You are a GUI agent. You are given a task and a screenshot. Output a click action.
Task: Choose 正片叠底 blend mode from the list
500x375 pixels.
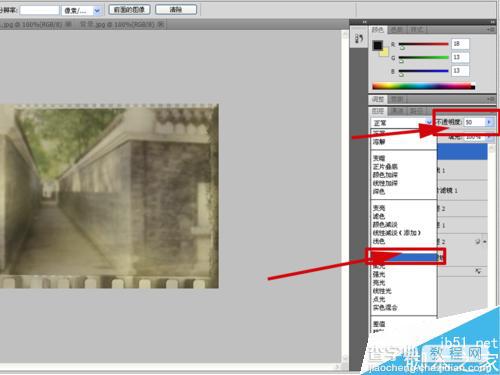[x=385, y=166]
